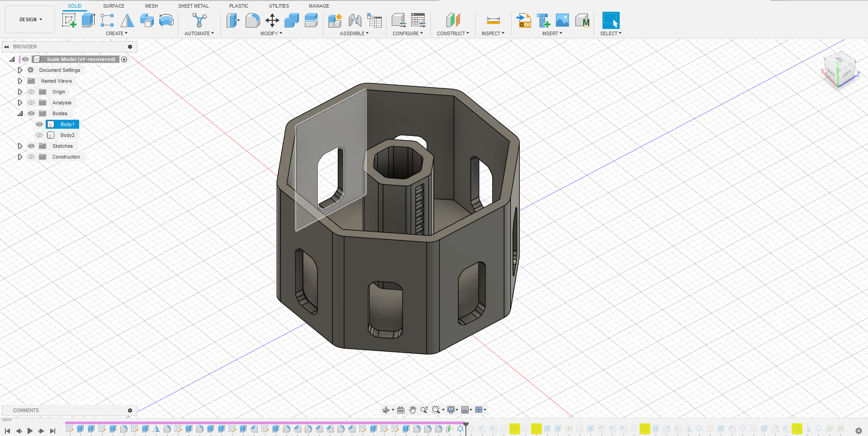Show the Construction folder
Screen dimensions: 868x436
point(31,157)
